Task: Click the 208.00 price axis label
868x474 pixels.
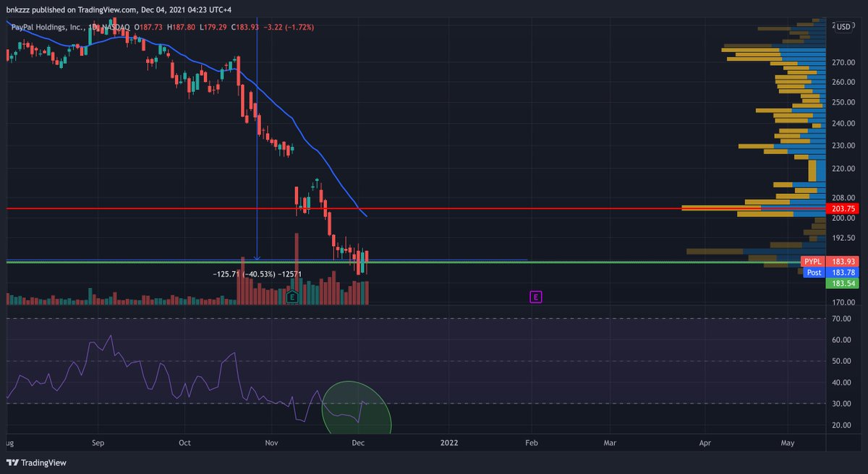Action: click(843, 198)
